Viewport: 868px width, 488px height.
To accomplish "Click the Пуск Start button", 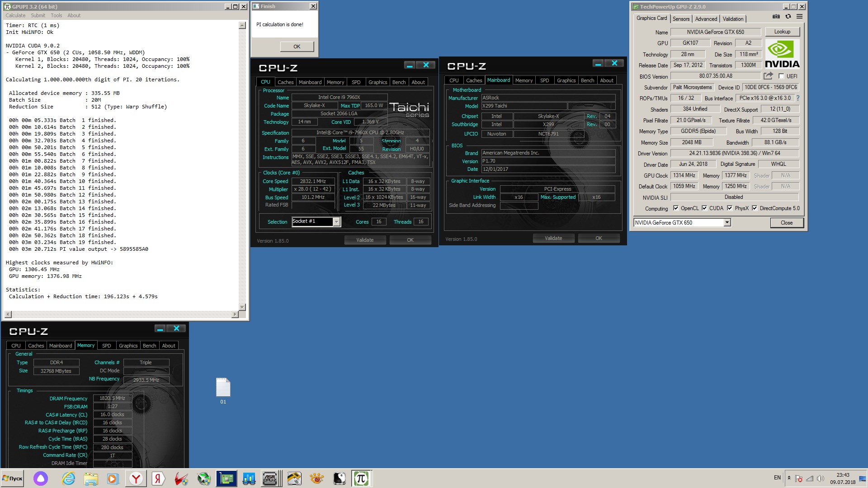I will (x=13, y=479).
